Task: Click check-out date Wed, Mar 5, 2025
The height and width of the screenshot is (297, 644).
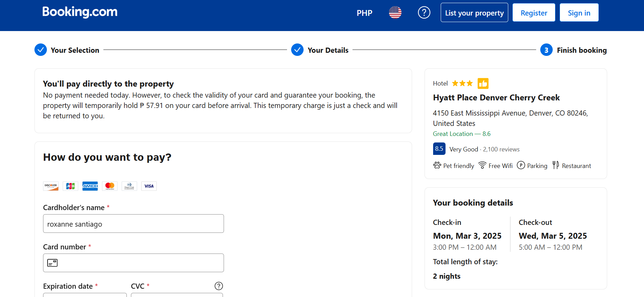Action: click(x=553, y=236)
